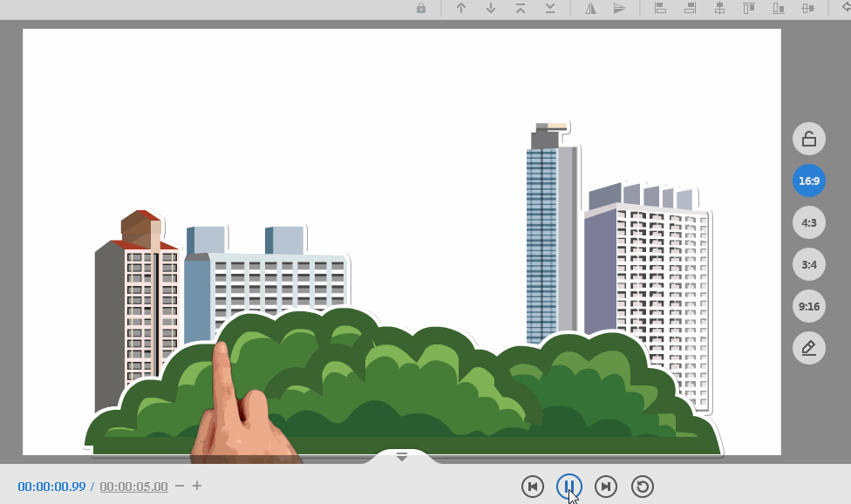
Task: Send the object to the back
Action: (550, 8)
